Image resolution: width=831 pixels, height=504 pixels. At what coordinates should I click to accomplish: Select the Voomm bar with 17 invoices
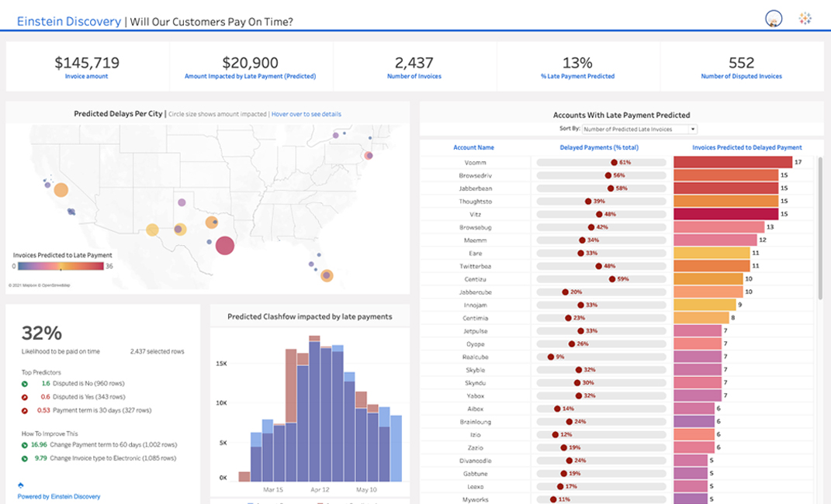(x=732, y=162)
